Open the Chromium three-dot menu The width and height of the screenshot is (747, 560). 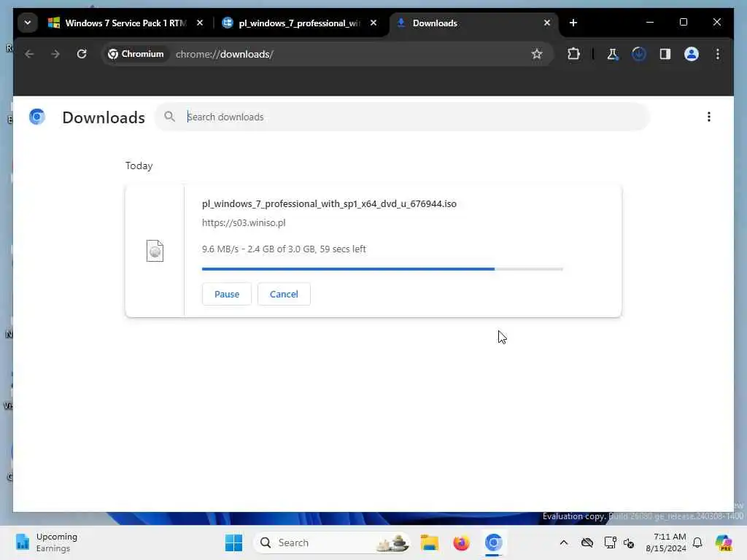(x=718, y=54)
